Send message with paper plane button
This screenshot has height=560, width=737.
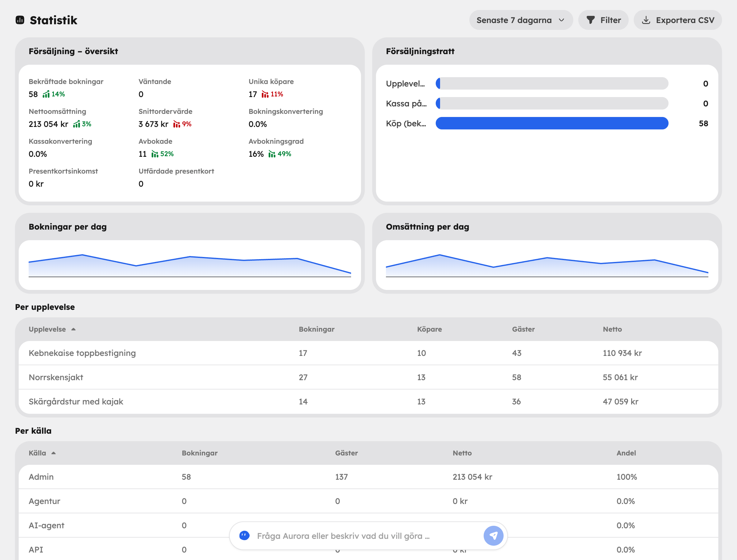tap(493, 536)
